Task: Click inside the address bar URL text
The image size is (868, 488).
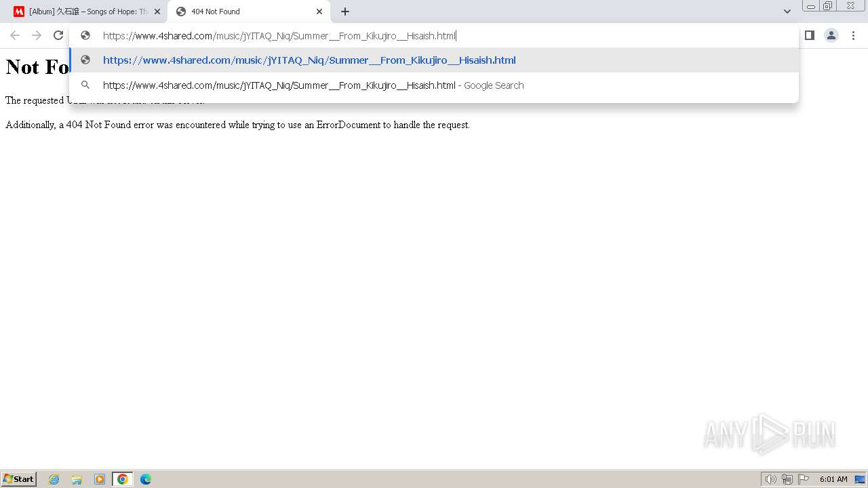Action: pyautogui.click(x=279, y=36)
